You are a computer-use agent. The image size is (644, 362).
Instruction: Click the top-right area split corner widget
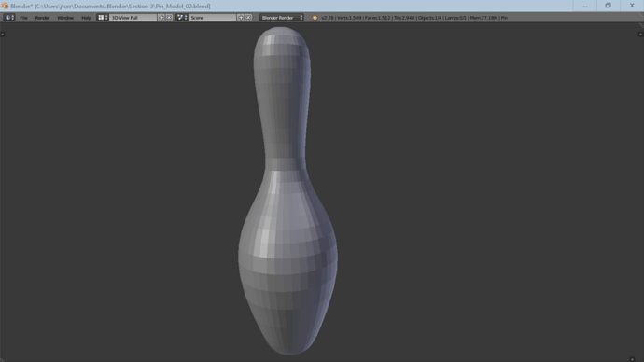point(640,35)
